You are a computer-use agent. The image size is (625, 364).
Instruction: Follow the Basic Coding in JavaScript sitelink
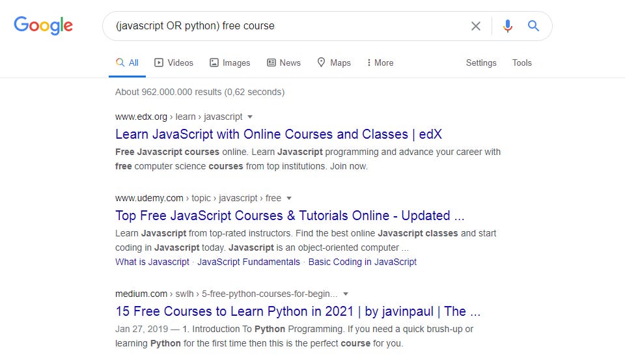click(x=363, y=262)
